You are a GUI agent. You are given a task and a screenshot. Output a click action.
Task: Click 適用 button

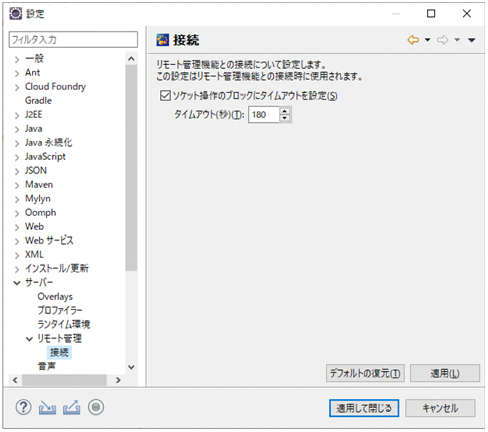coord(445,373)
